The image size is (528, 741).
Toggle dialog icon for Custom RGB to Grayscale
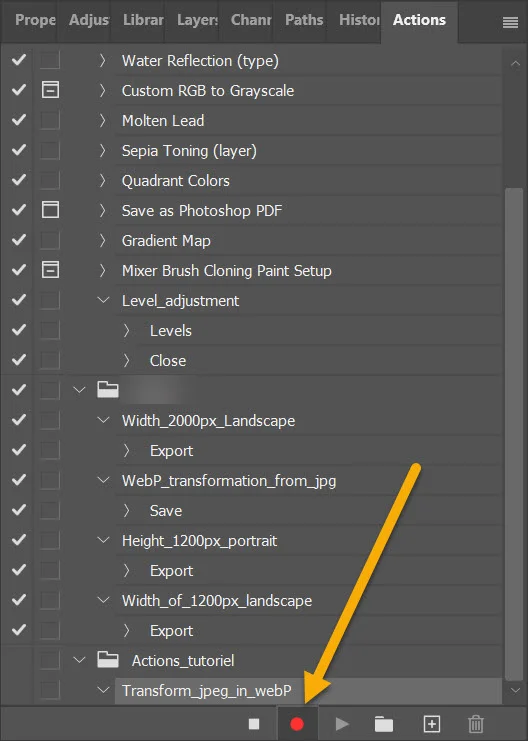click(x=50, y=90)
